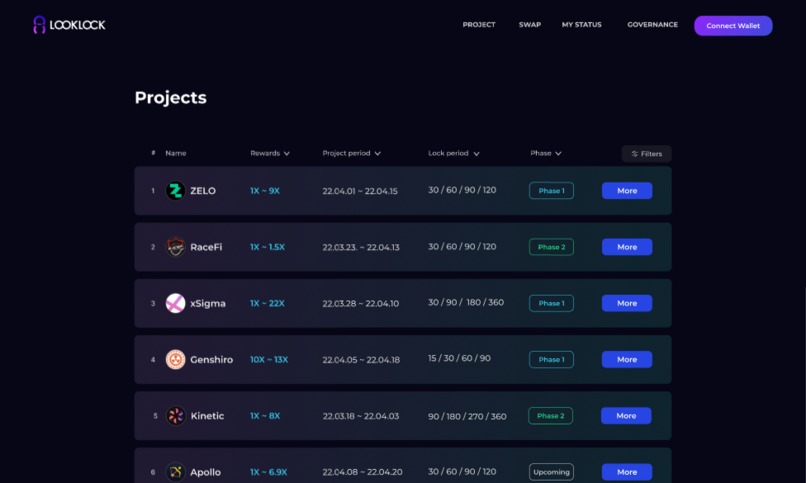Click the RaceFi project icon

point(175,247)
